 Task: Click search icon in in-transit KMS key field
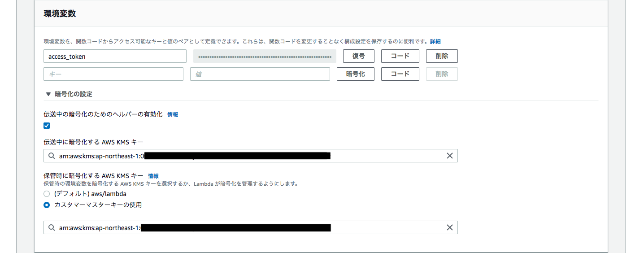coord(52,156)
